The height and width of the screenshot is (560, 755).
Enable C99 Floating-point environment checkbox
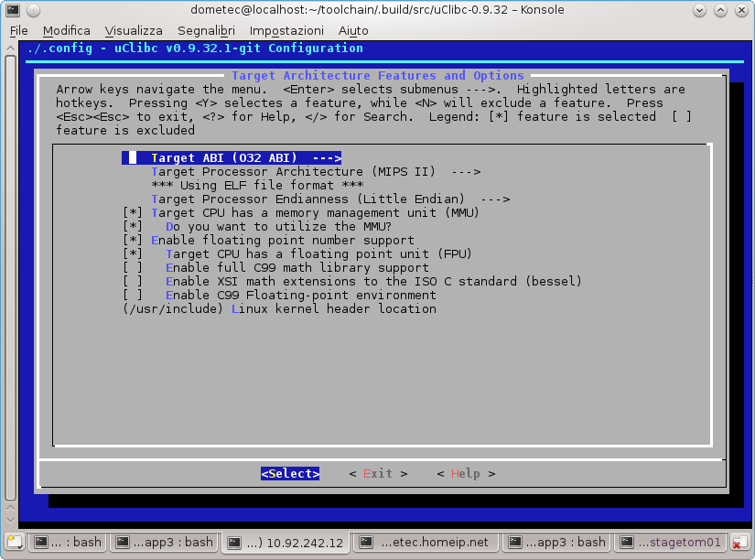pos(133,295)
